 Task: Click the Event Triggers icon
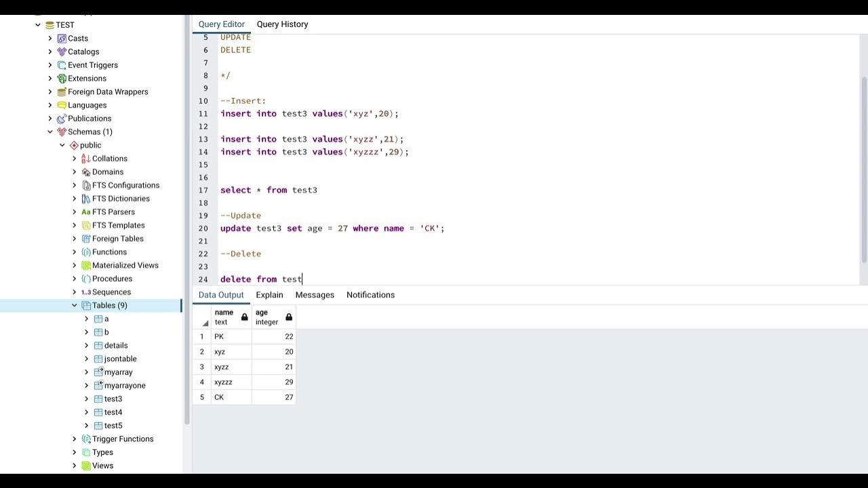tap(62, 65)
